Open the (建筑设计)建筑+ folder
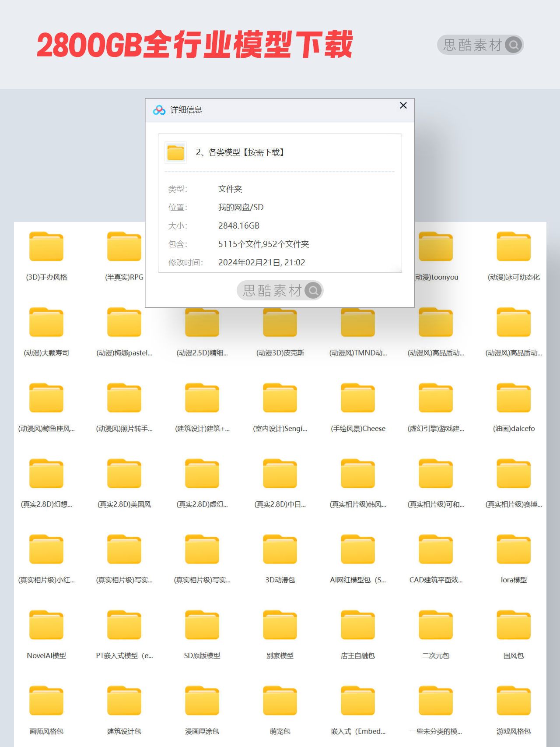Viewport: 560px width, 747px height. tap(202, 398)
